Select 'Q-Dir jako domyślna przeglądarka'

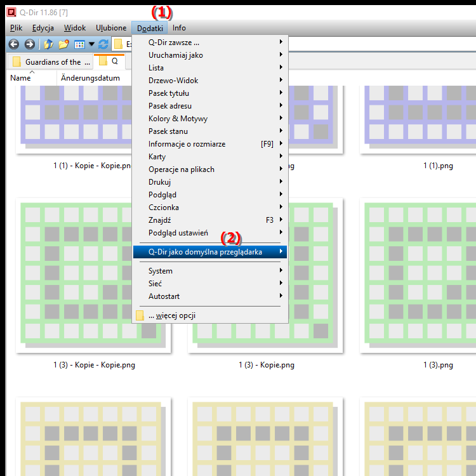(x=210, y=252)
